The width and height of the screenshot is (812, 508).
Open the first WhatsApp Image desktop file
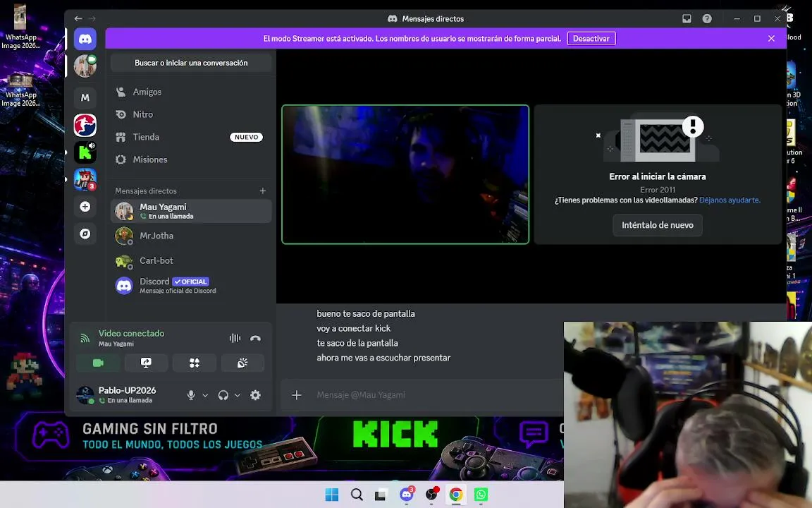click(20, 27)
